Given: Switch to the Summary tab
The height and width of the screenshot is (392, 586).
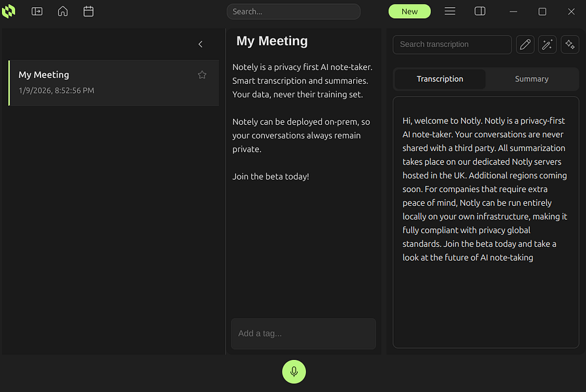Looking at the screenshot, I should (532, 79).
